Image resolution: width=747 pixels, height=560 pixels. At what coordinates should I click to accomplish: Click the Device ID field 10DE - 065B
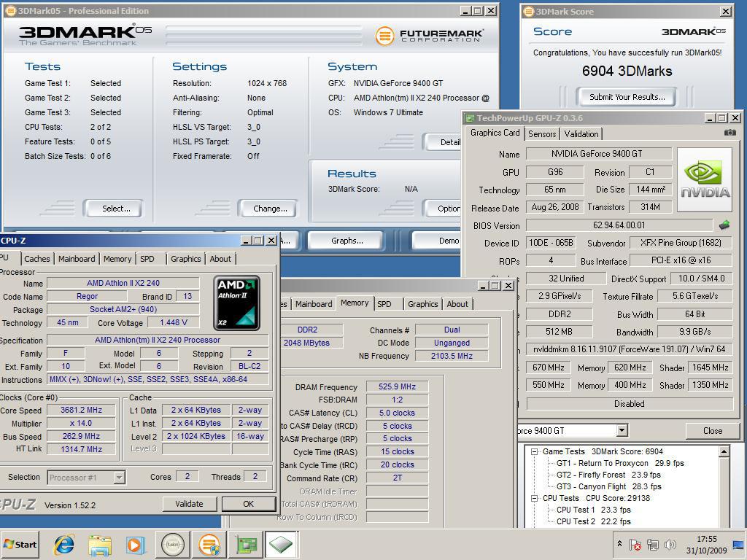tap(551, 243)
